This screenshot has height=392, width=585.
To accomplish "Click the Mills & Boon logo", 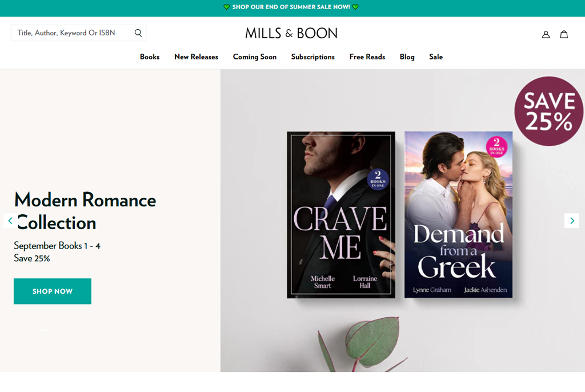I will 291,33.
